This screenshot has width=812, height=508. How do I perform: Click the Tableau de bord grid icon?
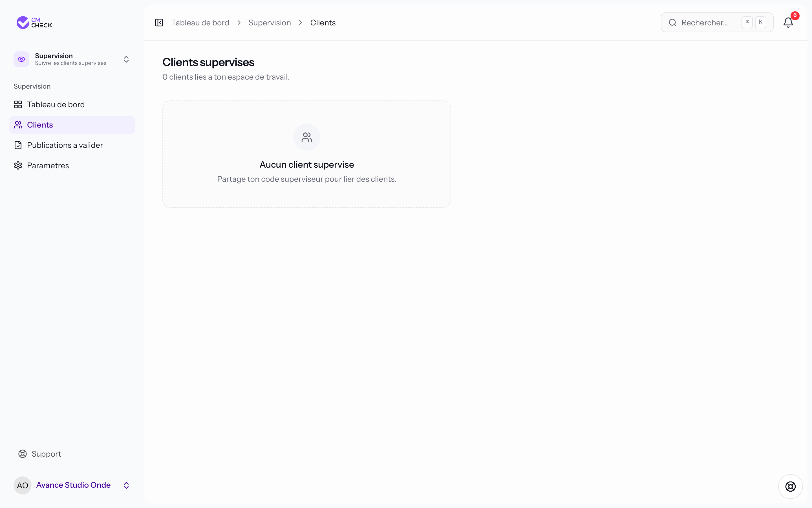pyautogui.click(x=18, y=104)
